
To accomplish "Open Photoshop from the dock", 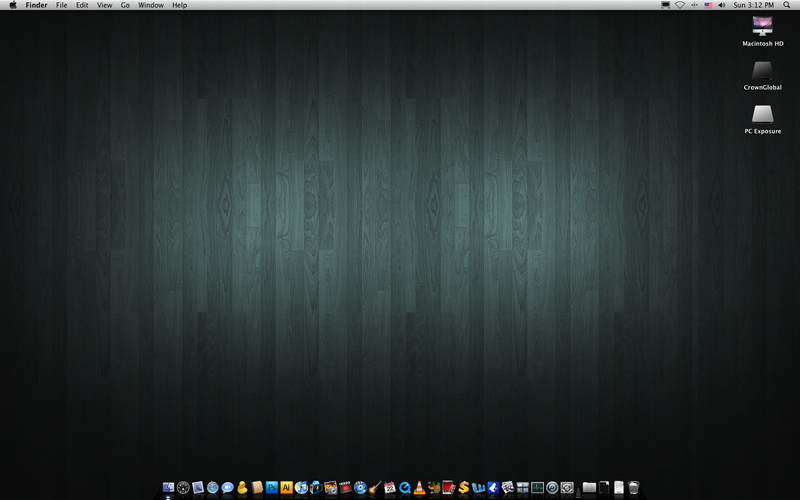I will (272, 488).
